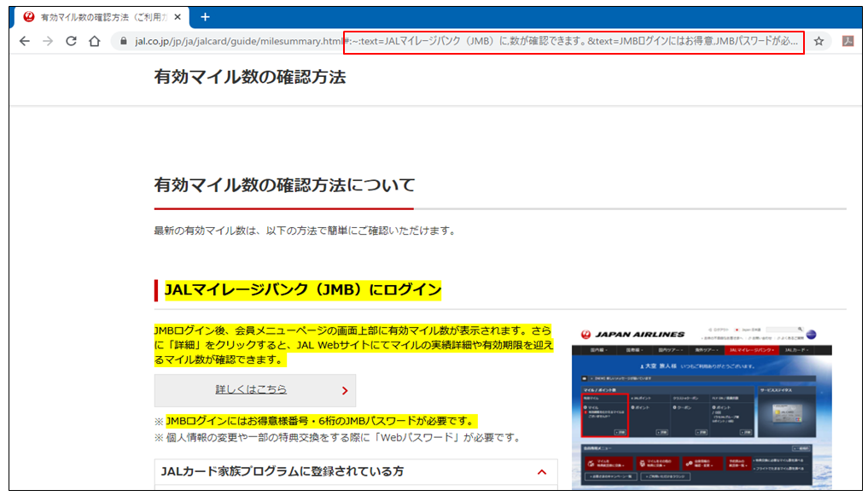
Task: Click the heading 有効マイル数の確認方法について
Action: (x=284, y=185)
